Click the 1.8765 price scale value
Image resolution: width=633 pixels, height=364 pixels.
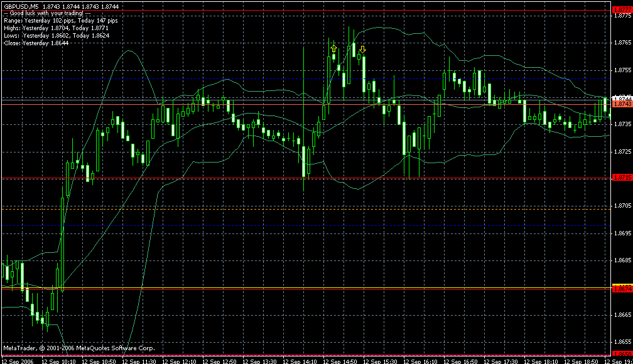tap(622, 43)
